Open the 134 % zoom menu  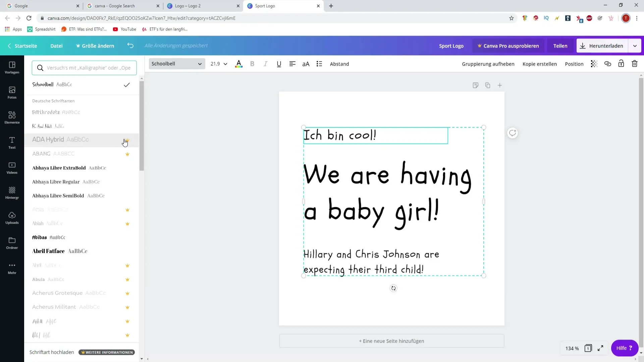(x=572, y=348)
